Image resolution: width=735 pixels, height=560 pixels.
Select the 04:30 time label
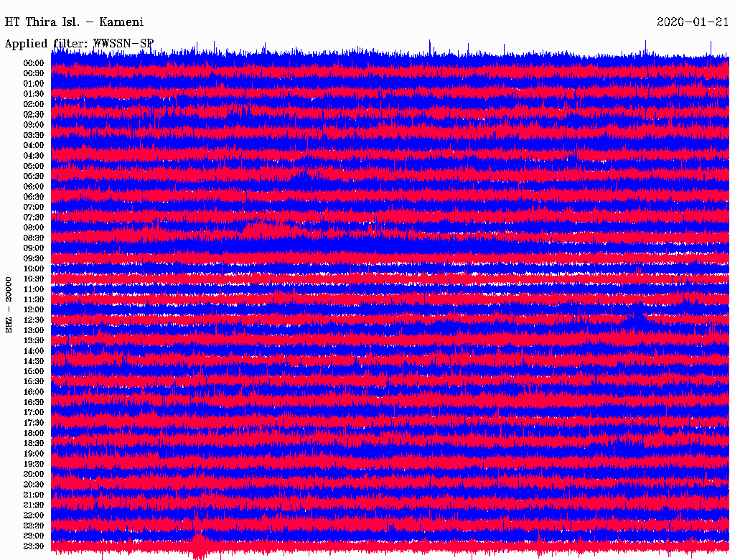pyautogui.click(x=34, y=155)
